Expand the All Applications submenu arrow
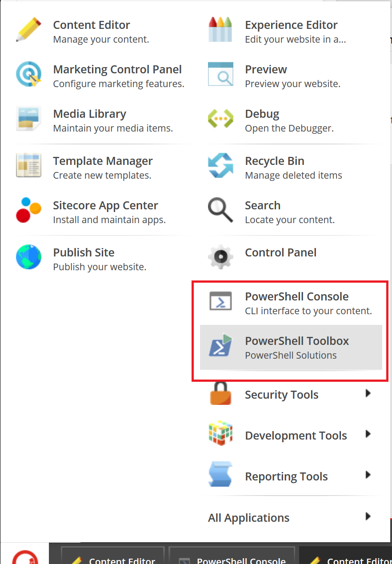Viewport: 392px width, 564px height. click(368, 516)
